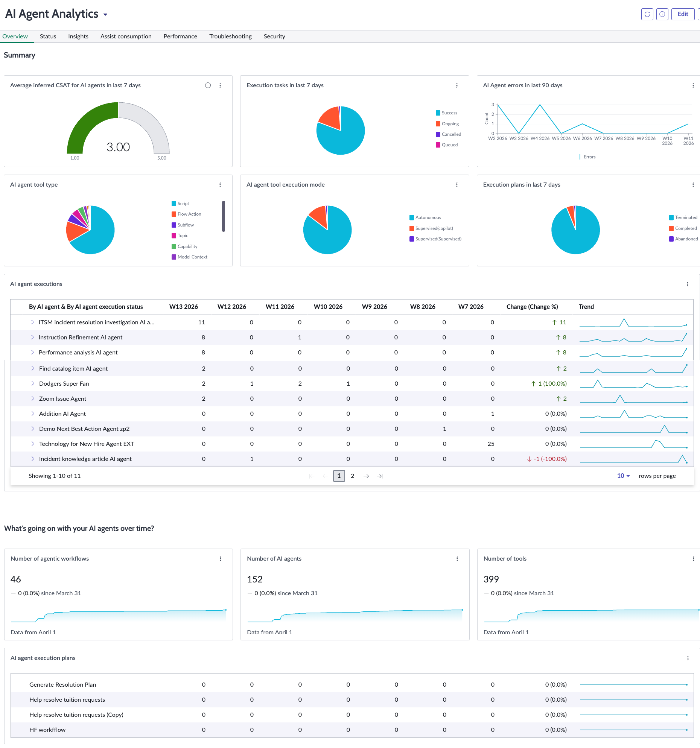
Task: Toggle the Terminated legend item
Action: pos(683,217)
